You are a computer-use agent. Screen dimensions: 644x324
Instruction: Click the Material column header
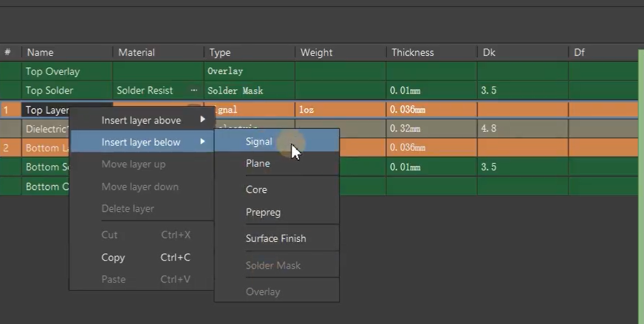point(136,52)
